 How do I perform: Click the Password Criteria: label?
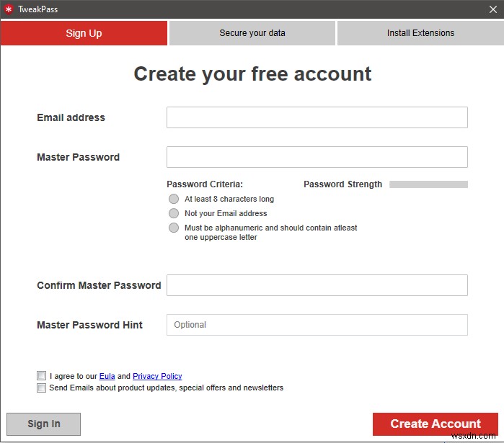point(205,184)
